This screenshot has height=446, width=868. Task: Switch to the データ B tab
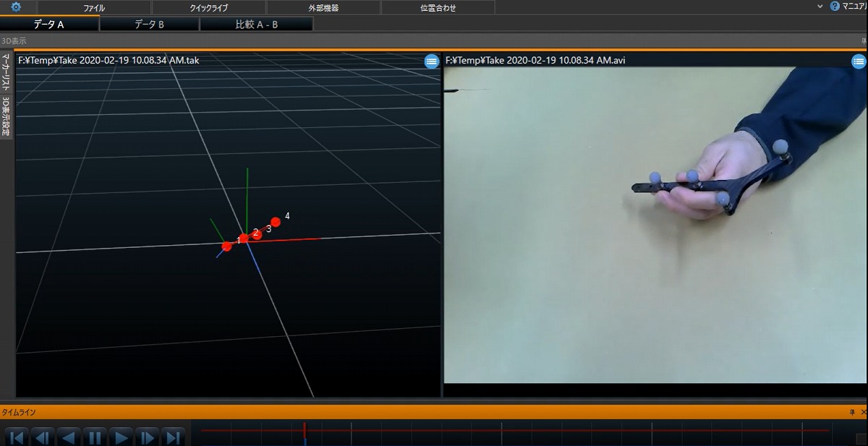pos(149,25)
